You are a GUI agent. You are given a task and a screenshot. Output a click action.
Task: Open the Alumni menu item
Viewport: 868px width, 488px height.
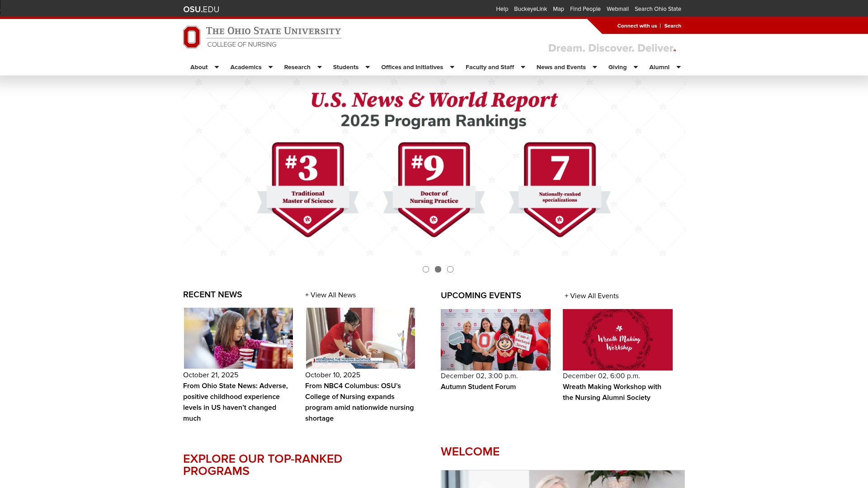pyautogui.click(x=659, y=67)
